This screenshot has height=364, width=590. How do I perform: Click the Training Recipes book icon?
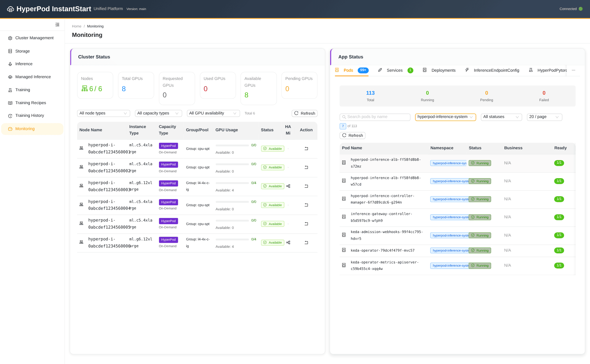(x=10, y=103)
